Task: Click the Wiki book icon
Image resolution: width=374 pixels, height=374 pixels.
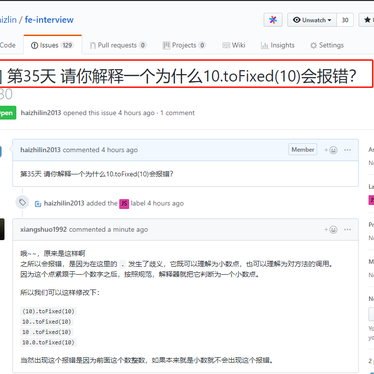Action: 226,45
